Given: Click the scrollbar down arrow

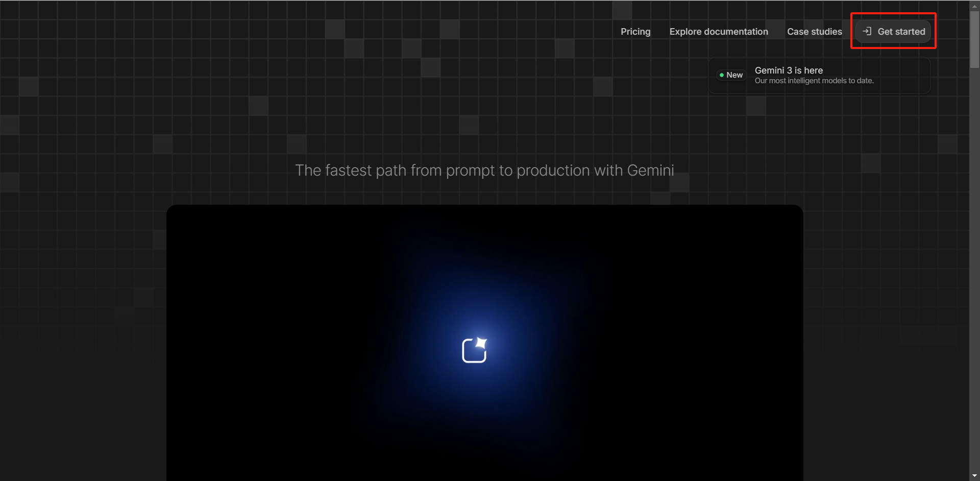Looking at the screenshot, I should [974, 476].
